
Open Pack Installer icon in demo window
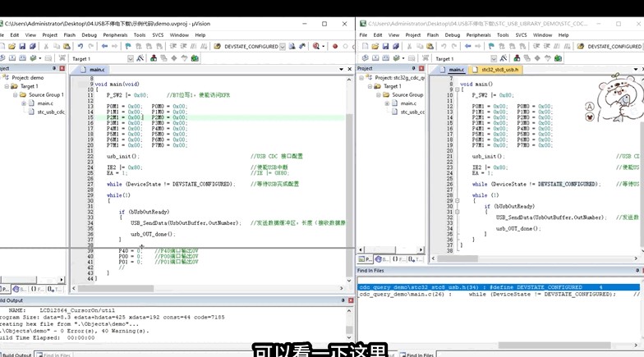coord(195,58)
